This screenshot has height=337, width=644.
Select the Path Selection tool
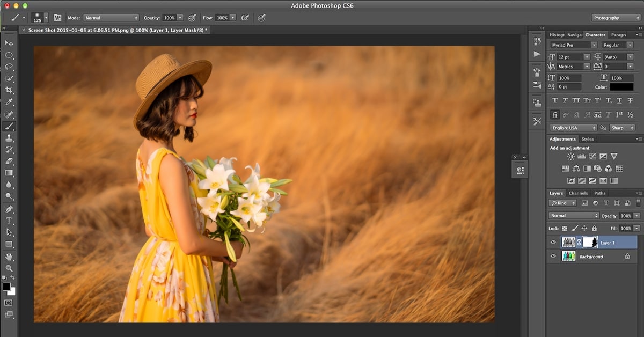point(9,232)
